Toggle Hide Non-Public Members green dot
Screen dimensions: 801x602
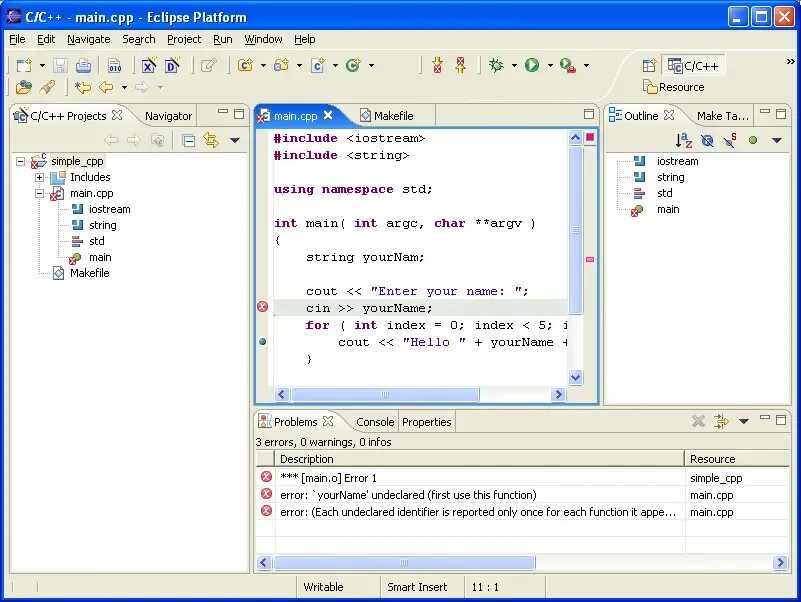pyautogui.click(x=753, y=140)
